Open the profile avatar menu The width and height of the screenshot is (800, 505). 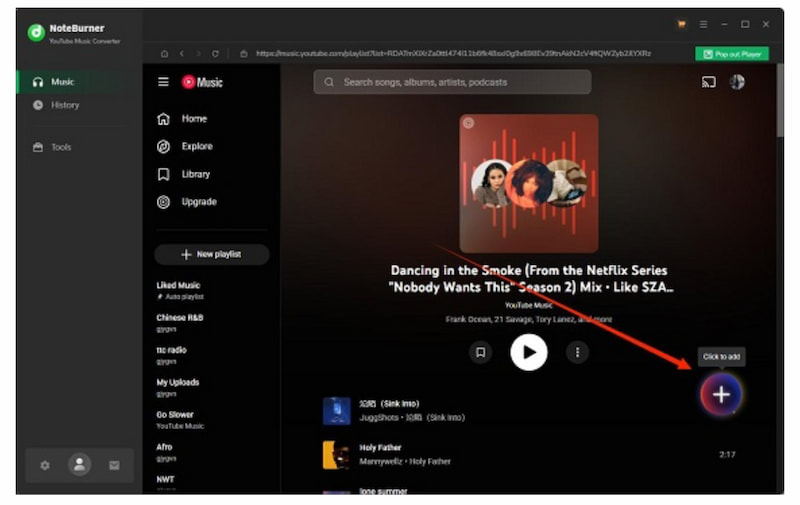click(x=737, y=82)
